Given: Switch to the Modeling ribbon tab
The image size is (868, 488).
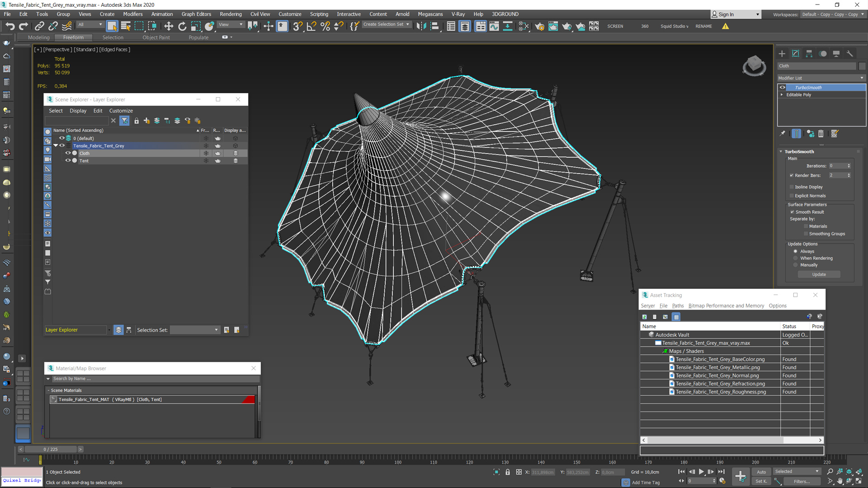Looking at the screenshot, I should tap(38, 38).
